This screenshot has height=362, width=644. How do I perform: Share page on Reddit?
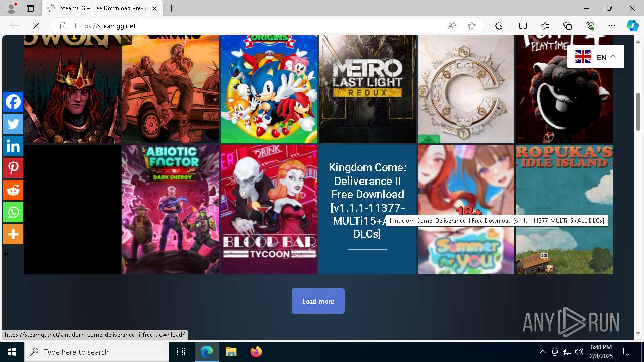pyautogui.click(x=13, y=190)
